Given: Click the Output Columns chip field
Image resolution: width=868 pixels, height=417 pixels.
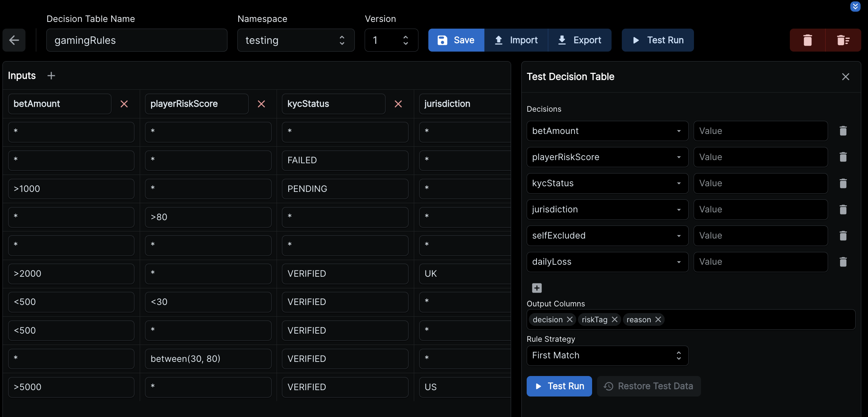Looking at the screenshot, I should [691, 319].
